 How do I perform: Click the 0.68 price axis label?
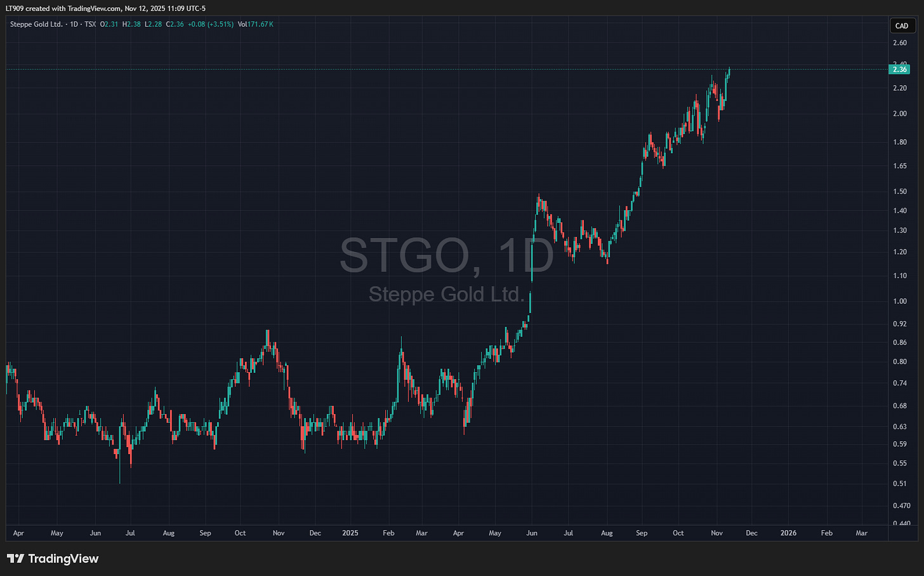point(900,406)
